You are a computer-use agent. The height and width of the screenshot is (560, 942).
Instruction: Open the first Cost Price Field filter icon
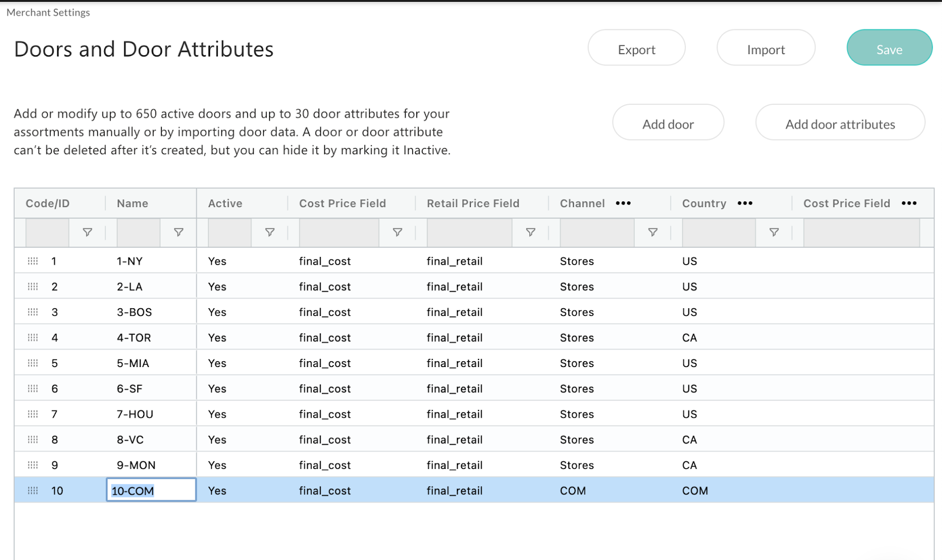click(397, 232)
